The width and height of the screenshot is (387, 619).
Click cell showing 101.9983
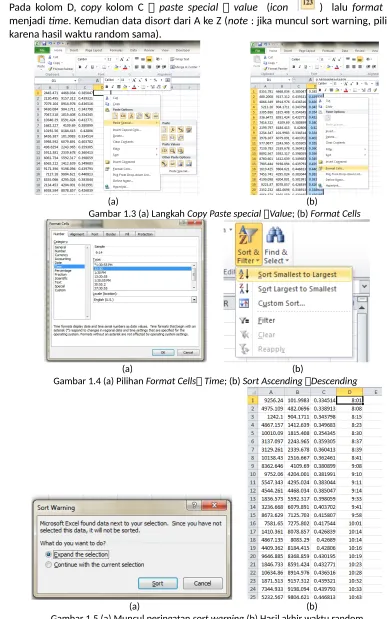tap(297, 400)
